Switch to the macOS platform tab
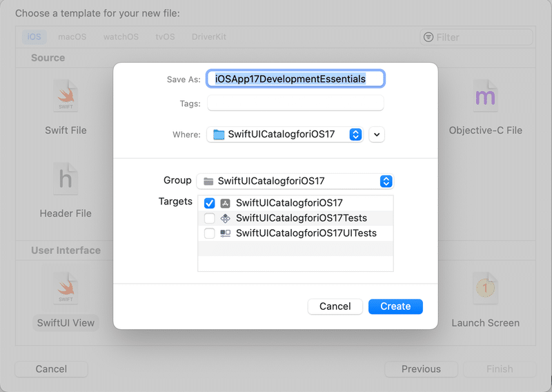Image resolution: width=552 pixels, height=392 pixels. pyautogui.click(x=72, y=37)
